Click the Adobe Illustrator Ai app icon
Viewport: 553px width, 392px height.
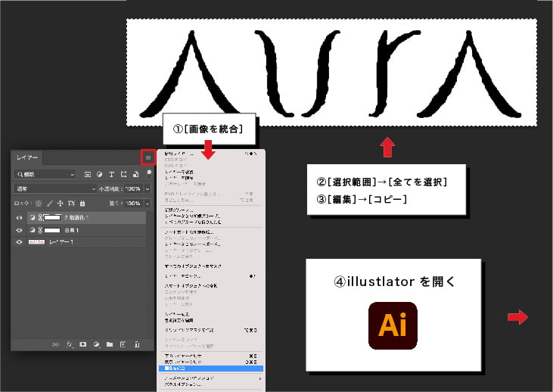393,325
